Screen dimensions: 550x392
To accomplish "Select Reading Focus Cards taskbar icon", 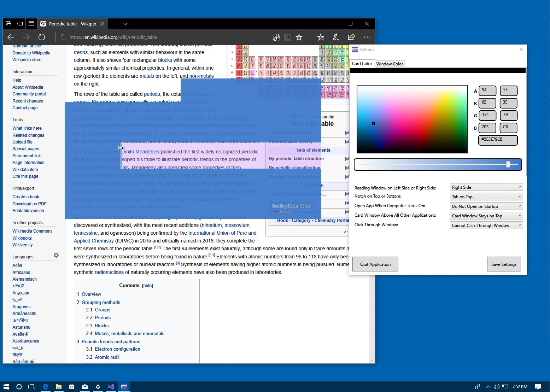I will tap(124, 387).
